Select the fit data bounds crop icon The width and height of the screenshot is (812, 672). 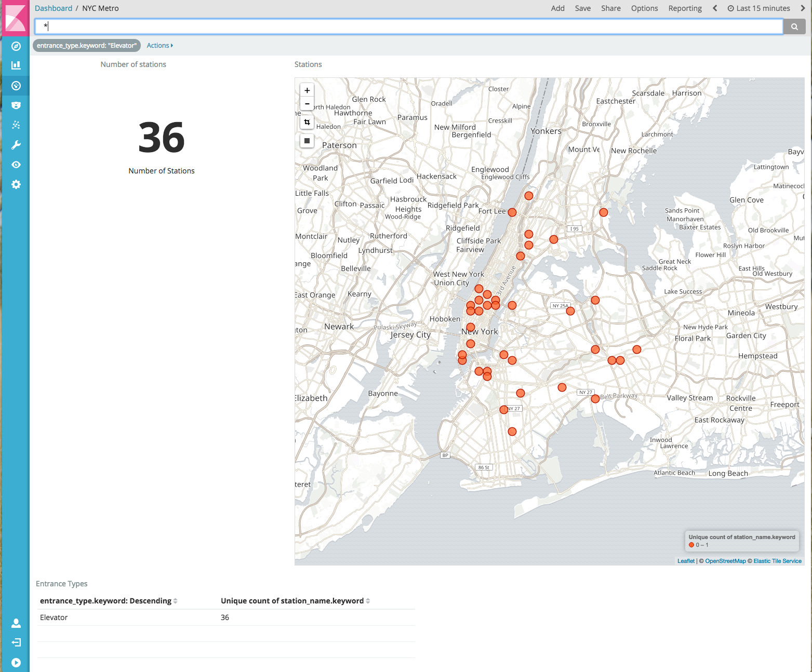307,122
